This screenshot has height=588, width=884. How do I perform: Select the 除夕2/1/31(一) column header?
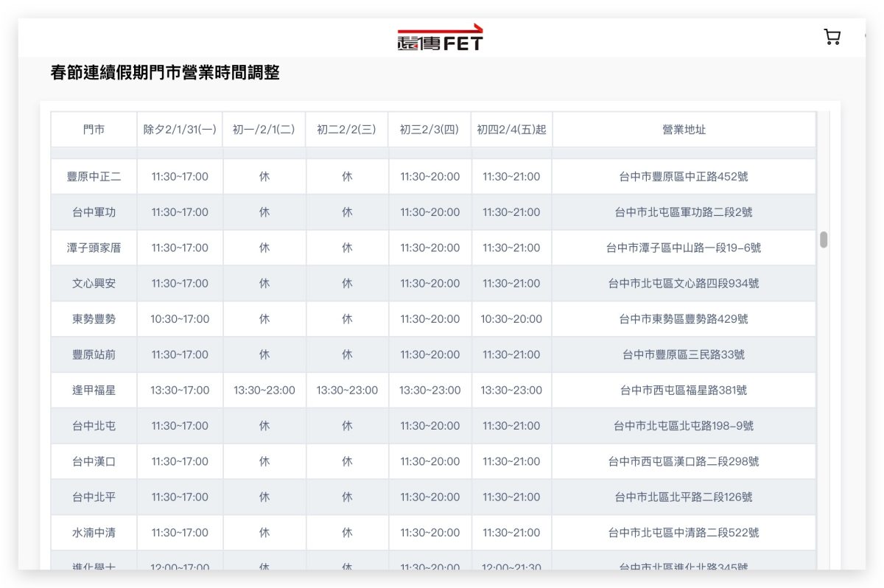click(180, 130)
